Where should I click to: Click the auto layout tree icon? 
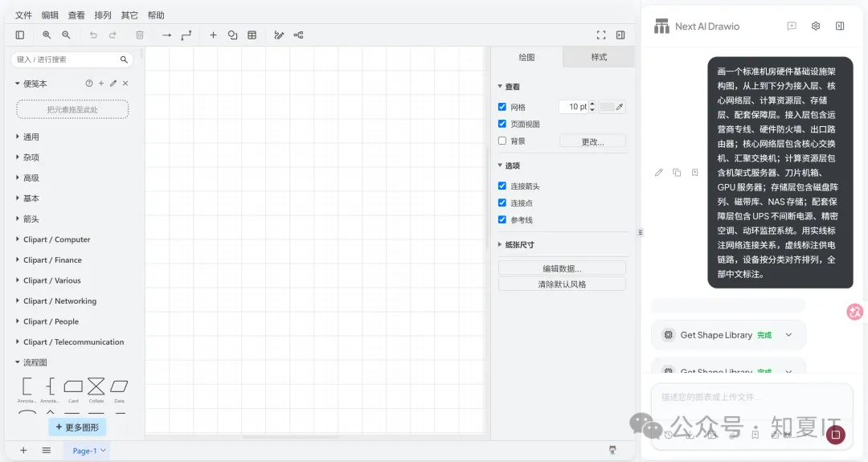(x=298, y=35)
